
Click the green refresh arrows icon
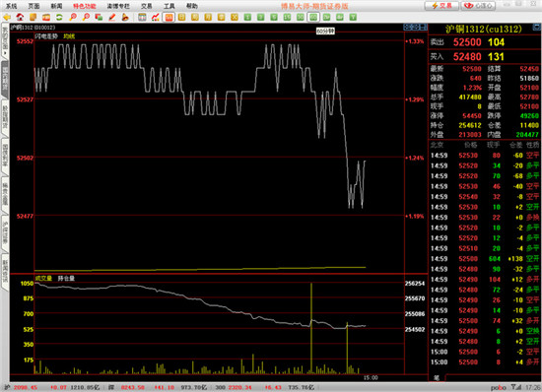pos(59,18)
